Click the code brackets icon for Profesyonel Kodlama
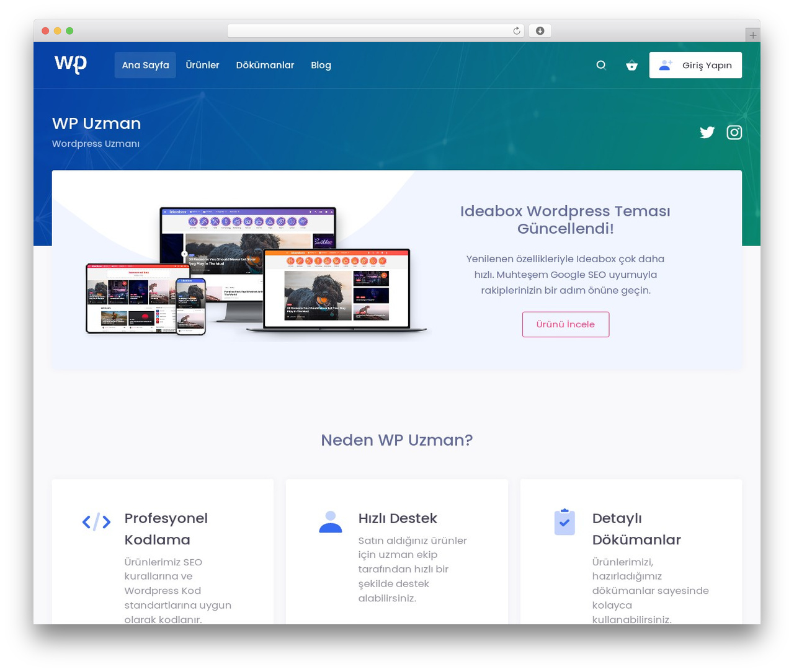 click(96, 522)
